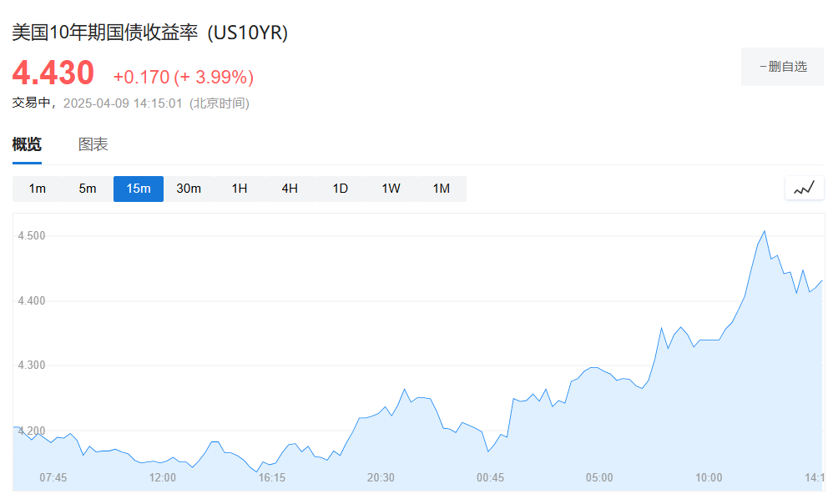Screen dimensions: 833x504
Task: Select the 概览 tab
Action: (x=27, y=144)
